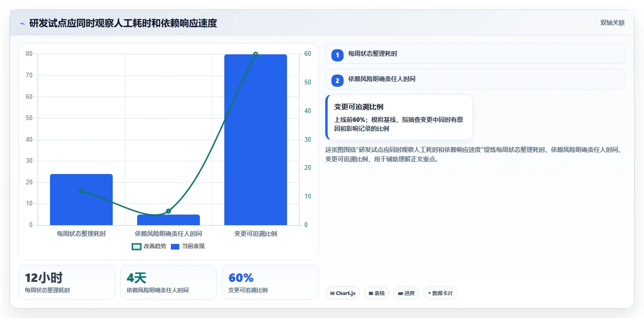Screen dimensions: 644x318
Task: Open the 变更可追溯比例 detail card
Action: (399, 117)
